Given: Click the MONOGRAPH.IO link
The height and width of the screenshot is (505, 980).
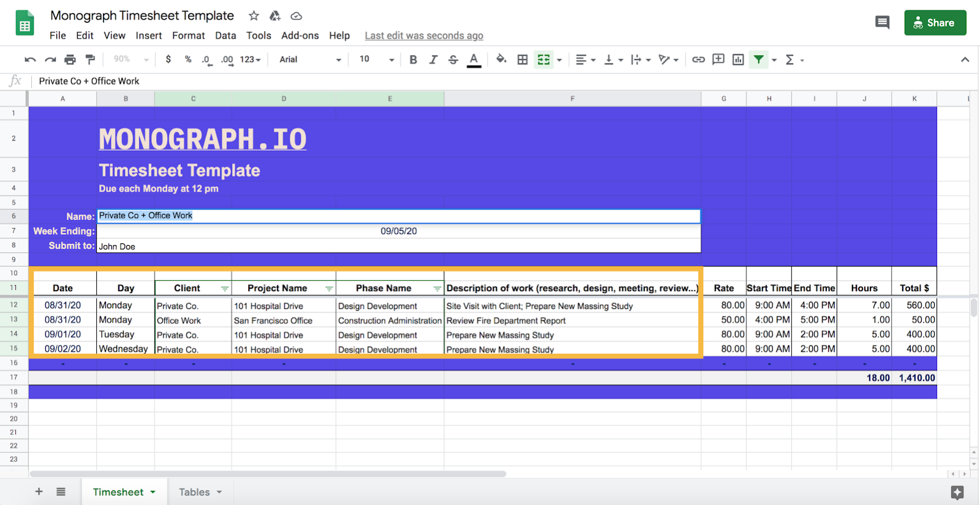Looking at the screenshot, I should point(203,139).
